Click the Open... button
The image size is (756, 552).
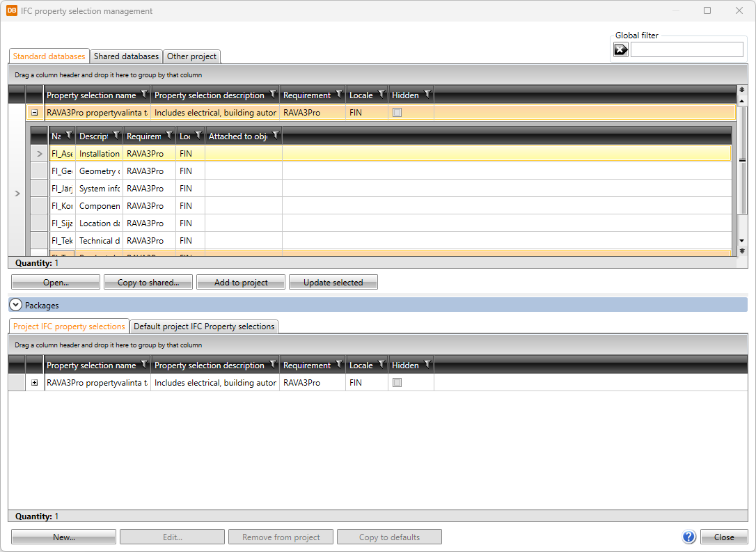56,283
